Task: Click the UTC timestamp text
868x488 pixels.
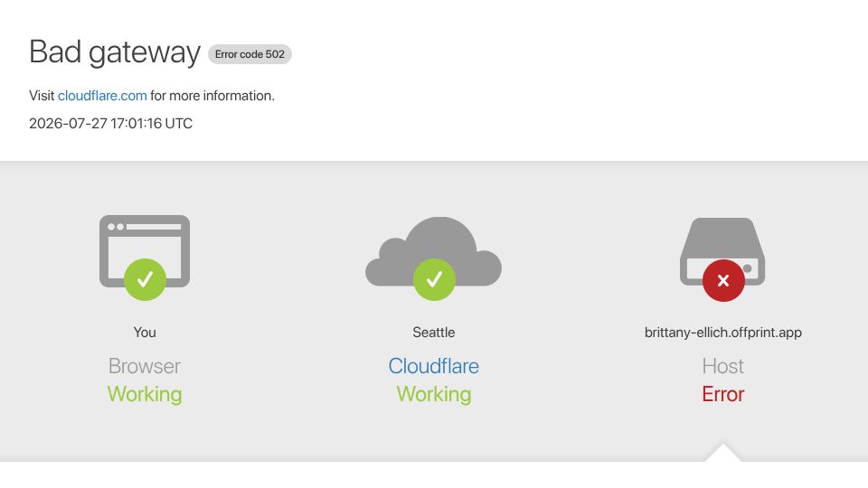Action: click(110, 124)
